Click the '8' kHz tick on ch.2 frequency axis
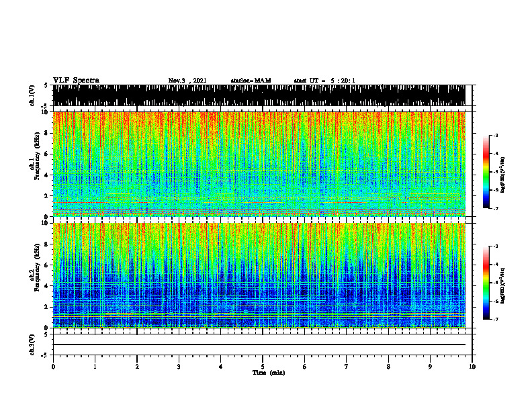 click(x=46, y=244)
